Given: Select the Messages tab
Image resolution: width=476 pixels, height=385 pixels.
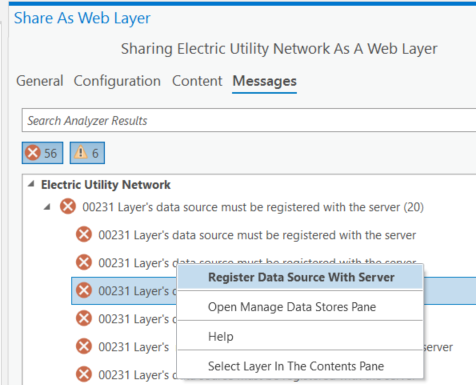Looking at the screenshot, I should coord(264,81).
